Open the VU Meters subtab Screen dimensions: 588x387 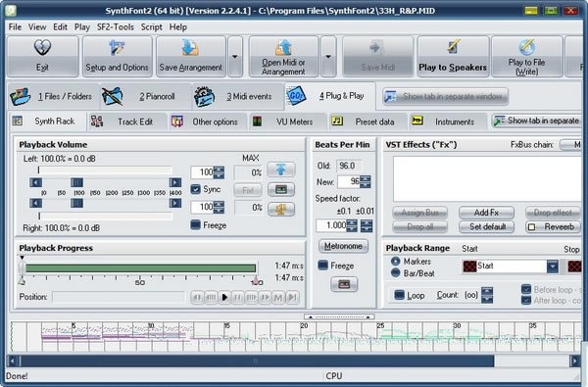click(287, 121)
